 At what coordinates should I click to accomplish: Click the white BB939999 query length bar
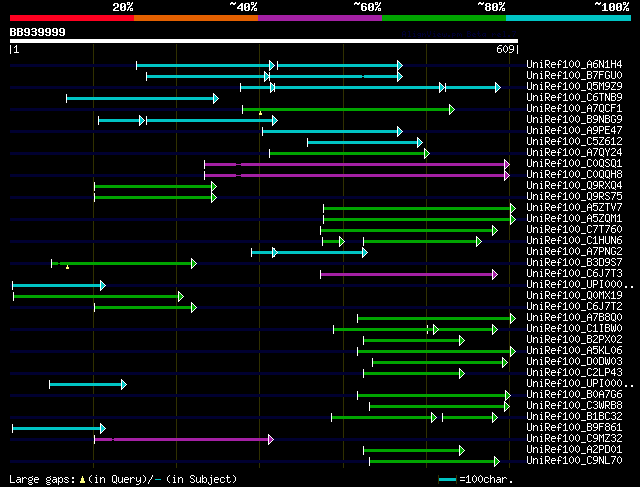[x=264, y=41]
